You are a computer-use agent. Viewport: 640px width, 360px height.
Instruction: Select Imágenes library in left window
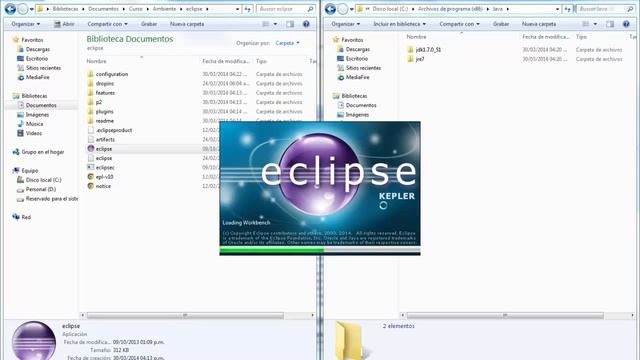(x=37, y=115)
